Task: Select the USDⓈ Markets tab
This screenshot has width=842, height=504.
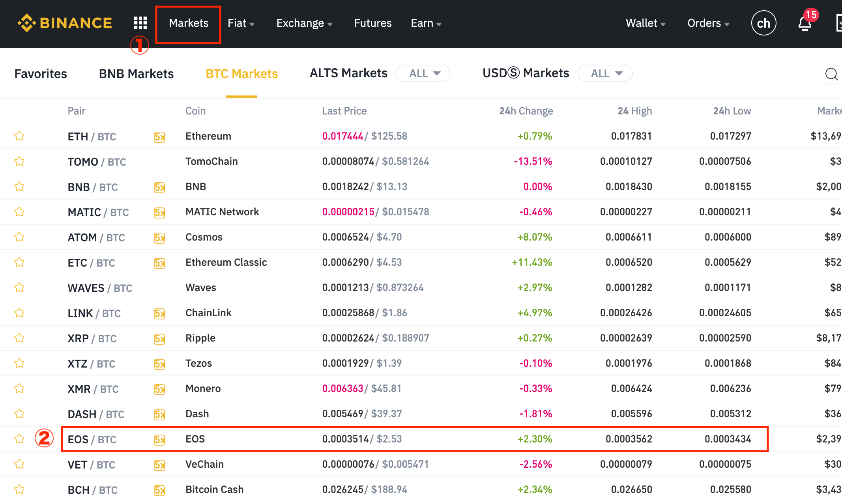Action: tap(526, 73)
